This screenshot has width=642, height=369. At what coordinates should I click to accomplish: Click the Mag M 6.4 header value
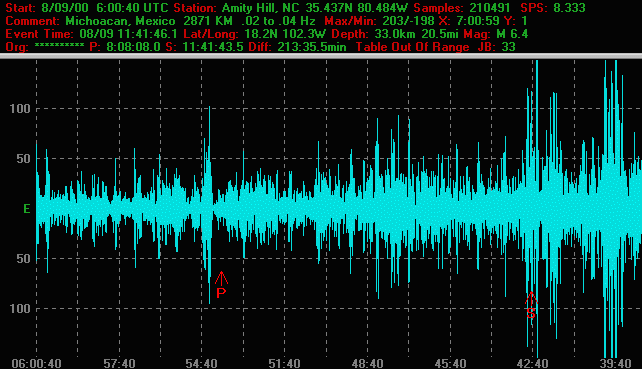(500, 34)
